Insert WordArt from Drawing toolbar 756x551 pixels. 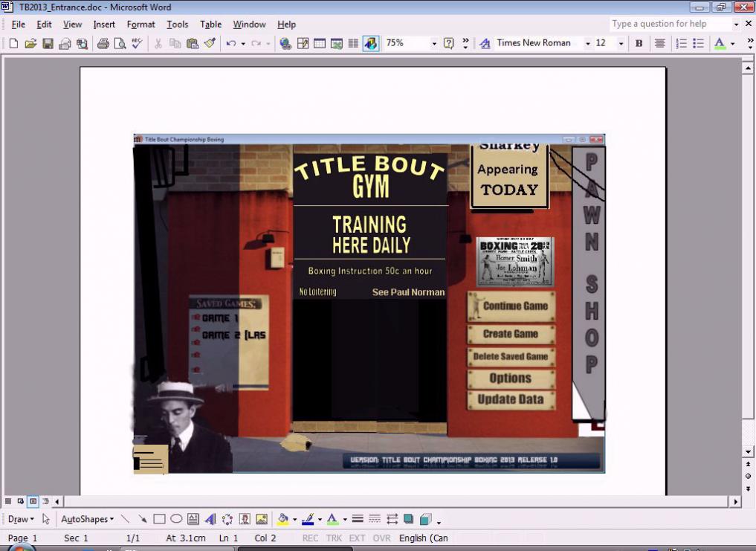click(x=210, y=519)
